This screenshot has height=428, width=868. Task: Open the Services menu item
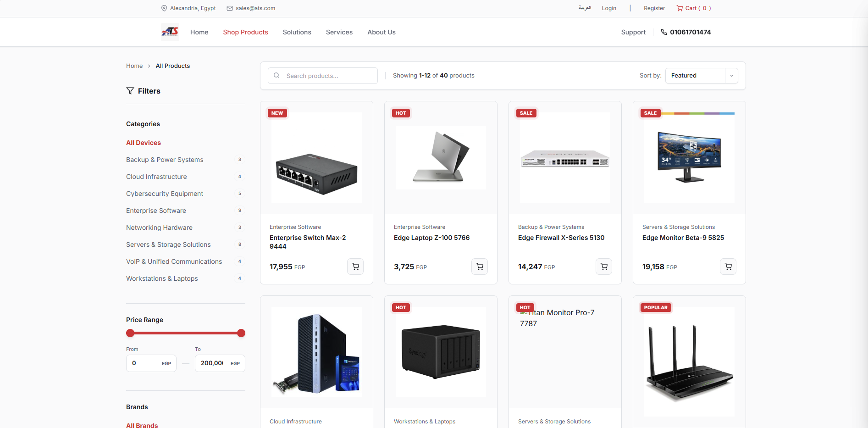339,32
